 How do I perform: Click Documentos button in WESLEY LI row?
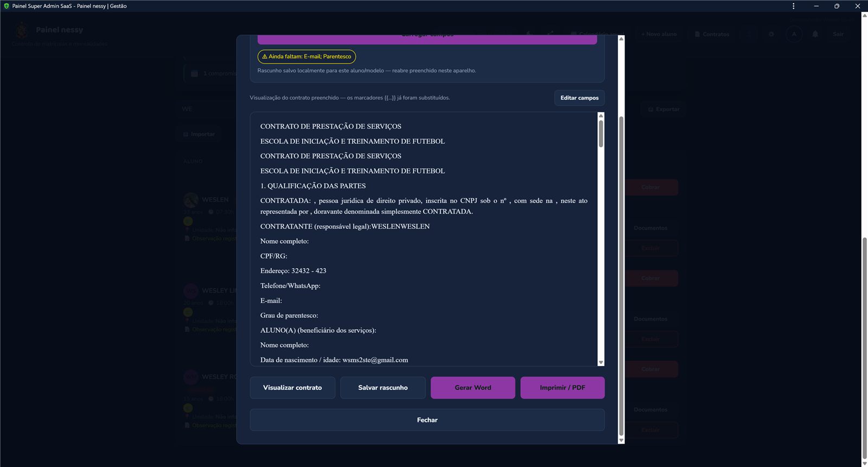pyautogui.click(x=650, y=319)
